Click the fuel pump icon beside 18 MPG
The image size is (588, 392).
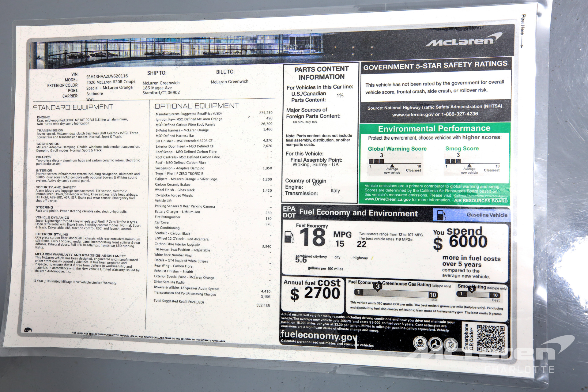click(289, 237)
